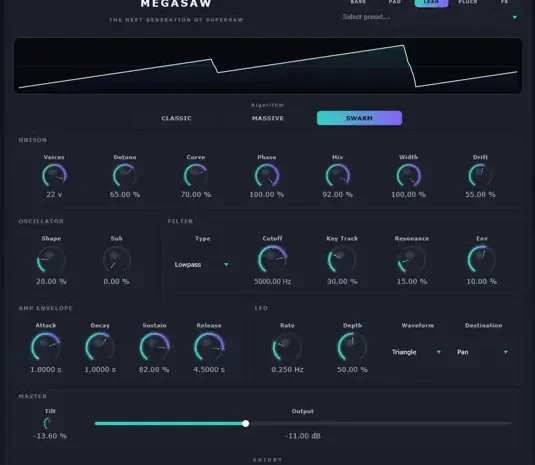The image size is (535, 465).
Task: Click the Shape value 20.00 %
Action: (x=51, y=281)
